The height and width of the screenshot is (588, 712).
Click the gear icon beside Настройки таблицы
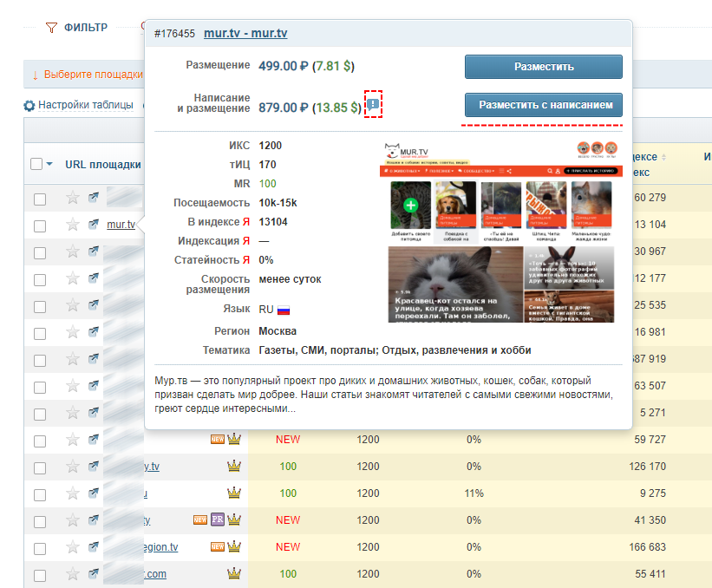pos(29,106)
